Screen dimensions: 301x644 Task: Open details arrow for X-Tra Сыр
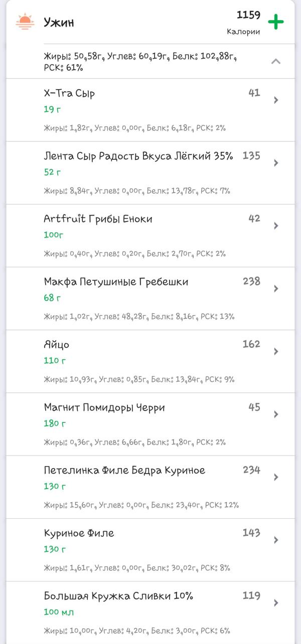[x=276, y=100]
